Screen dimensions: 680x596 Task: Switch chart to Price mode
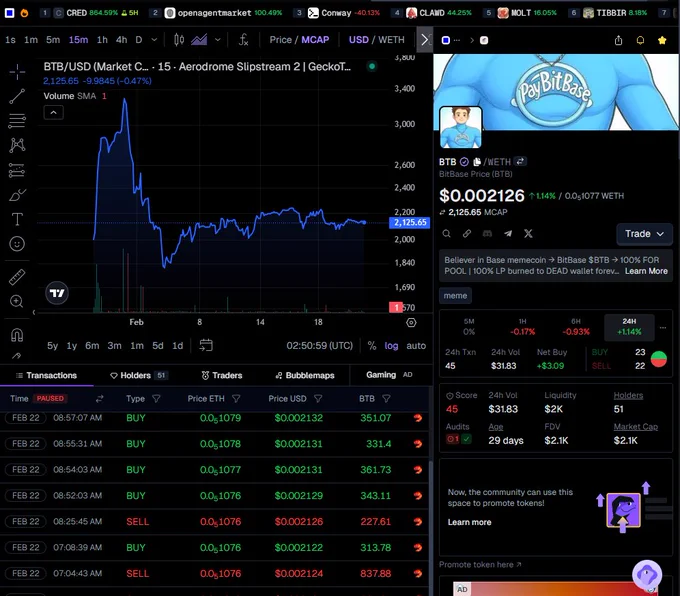coord(281,40)
